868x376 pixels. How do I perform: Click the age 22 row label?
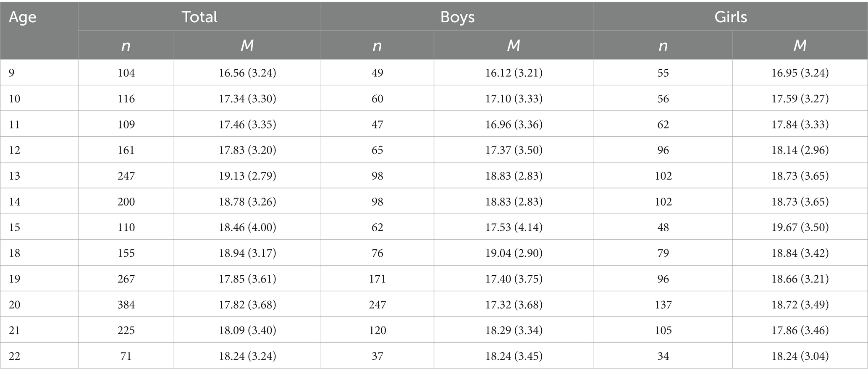click(15, 356)
